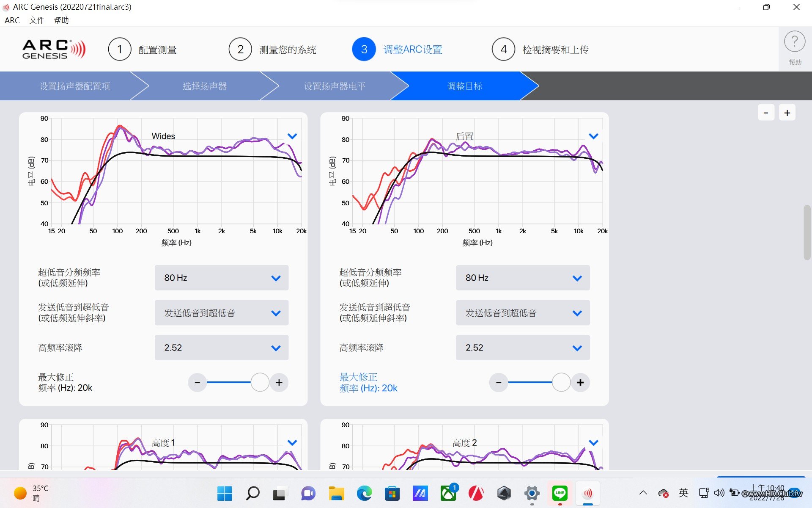Open Microsoft Store from taskbar
812x508 pixels.
click(x=392, y=493)
